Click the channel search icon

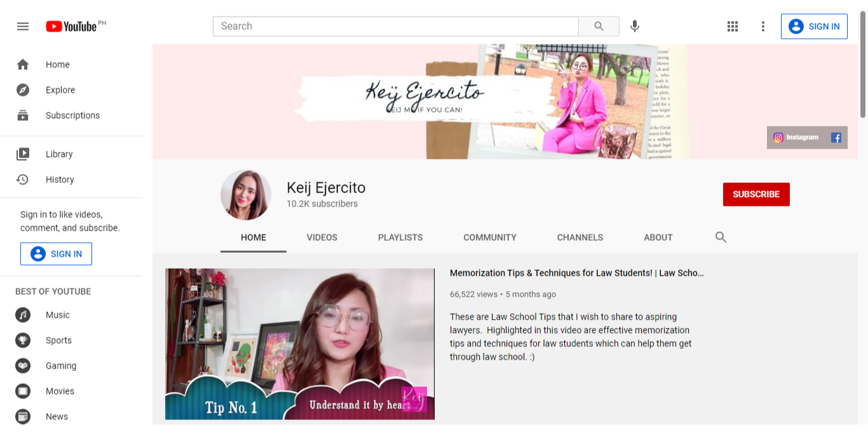coord(721,237)
